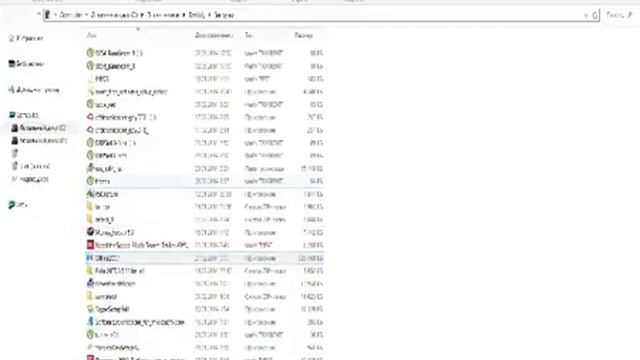Sort files by the Type column header
640x360 pixels.
coord(249,36)
